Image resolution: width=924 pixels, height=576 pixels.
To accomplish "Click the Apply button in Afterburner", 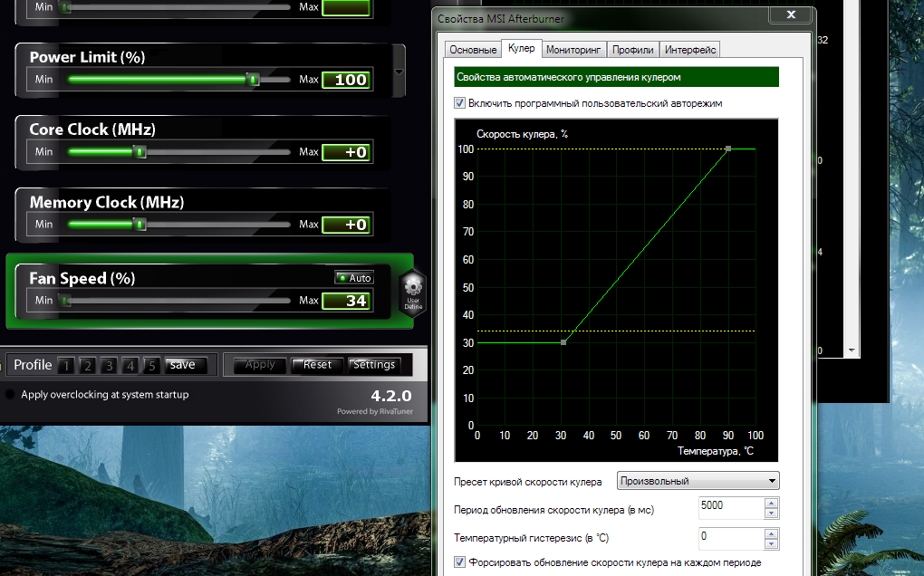I will [260, 365].
